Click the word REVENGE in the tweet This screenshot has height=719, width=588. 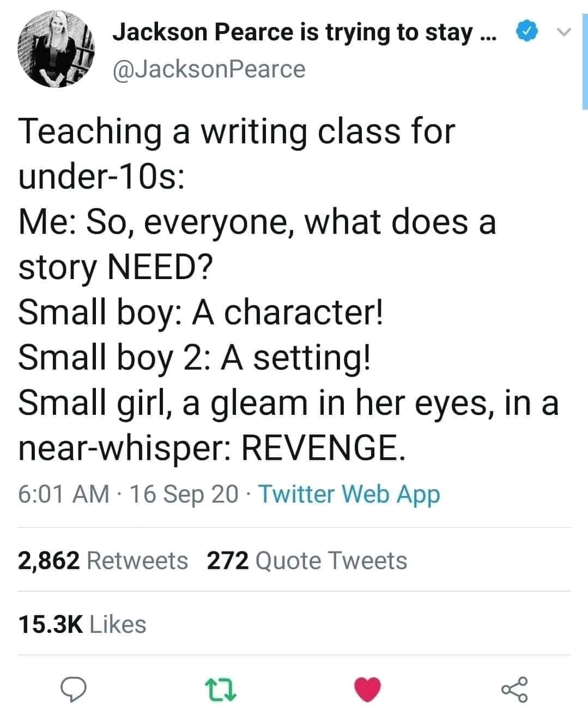tap(323, 448)
